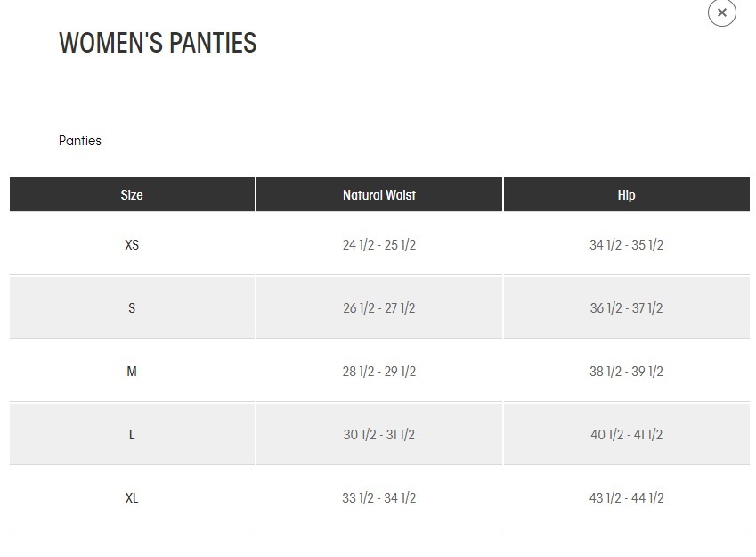This screenshot has width=756, height=557.
Task: Click XL hip measurement 43 1/2 - 44 1/2
Action: tap(626, 498)
